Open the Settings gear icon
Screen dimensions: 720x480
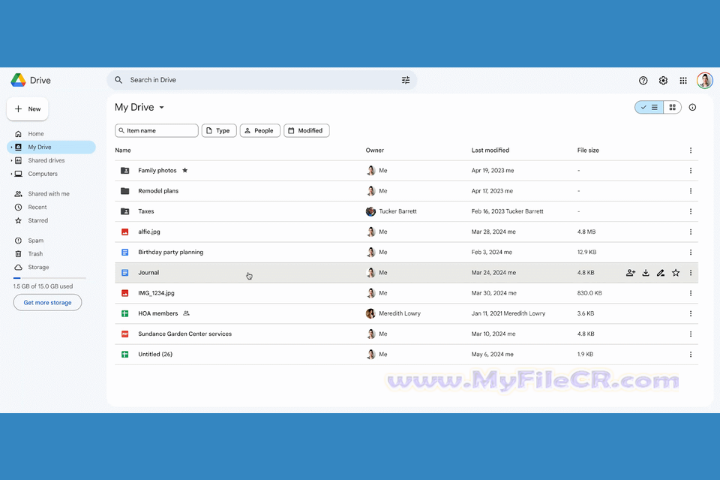[x=663, y=80]
